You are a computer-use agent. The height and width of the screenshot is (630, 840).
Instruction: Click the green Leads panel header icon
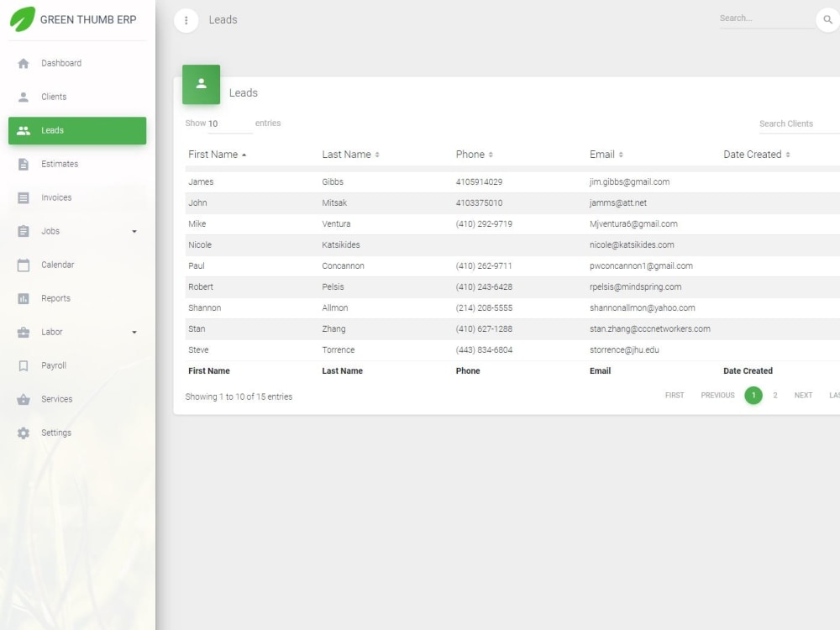point(201,84)
